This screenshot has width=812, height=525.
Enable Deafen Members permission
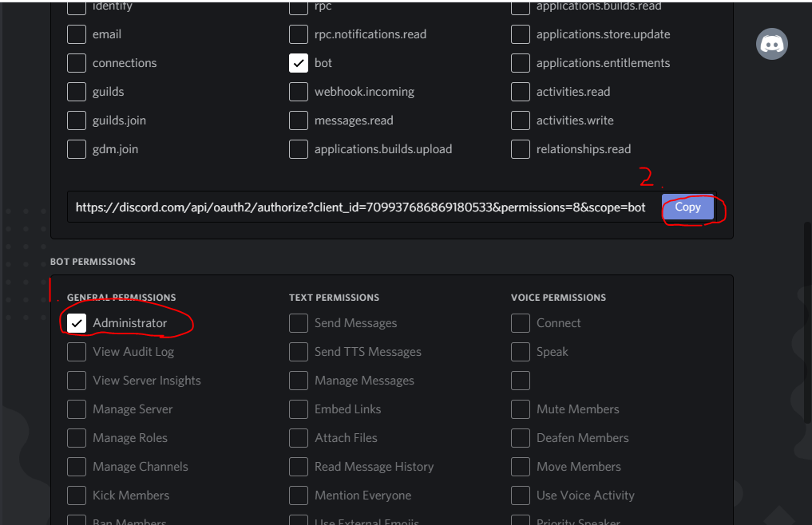pos(521,438)
